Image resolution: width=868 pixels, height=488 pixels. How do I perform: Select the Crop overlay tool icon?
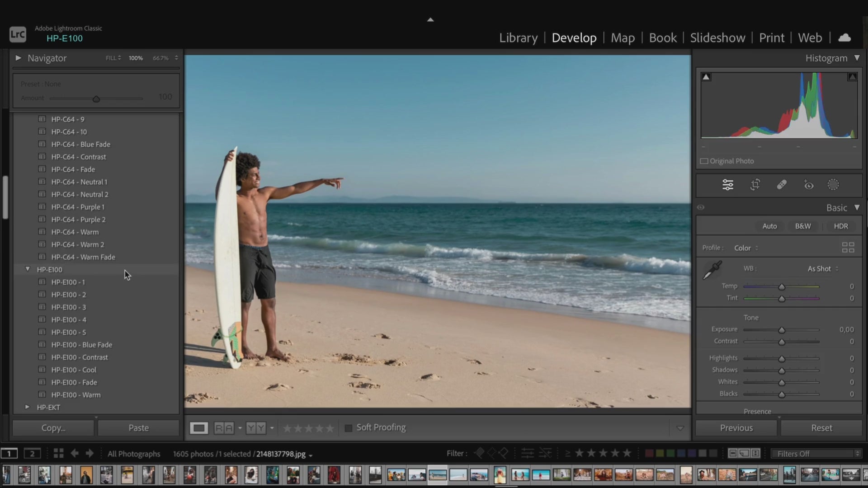(x=755, y=185)
